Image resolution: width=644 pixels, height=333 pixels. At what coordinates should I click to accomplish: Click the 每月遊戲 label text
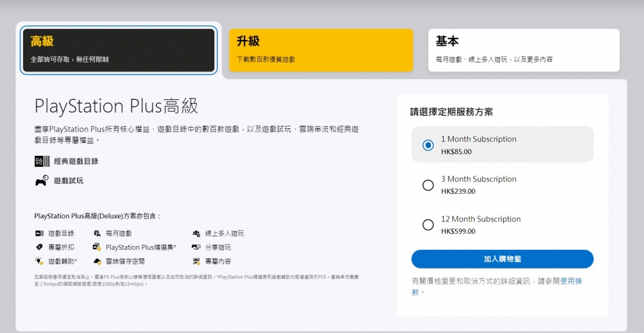pos(118,234)
